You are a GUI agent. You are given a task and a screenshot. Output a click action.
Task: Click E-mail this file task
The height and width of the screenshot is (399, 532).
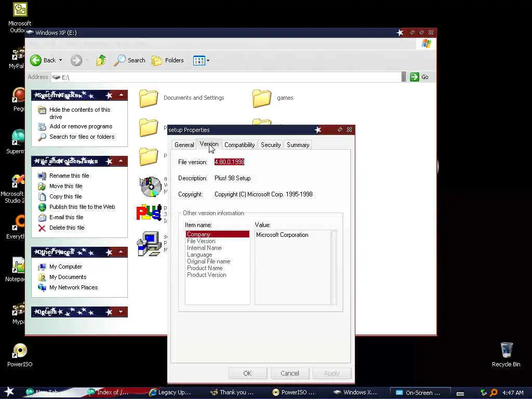[x=66, y=218]
